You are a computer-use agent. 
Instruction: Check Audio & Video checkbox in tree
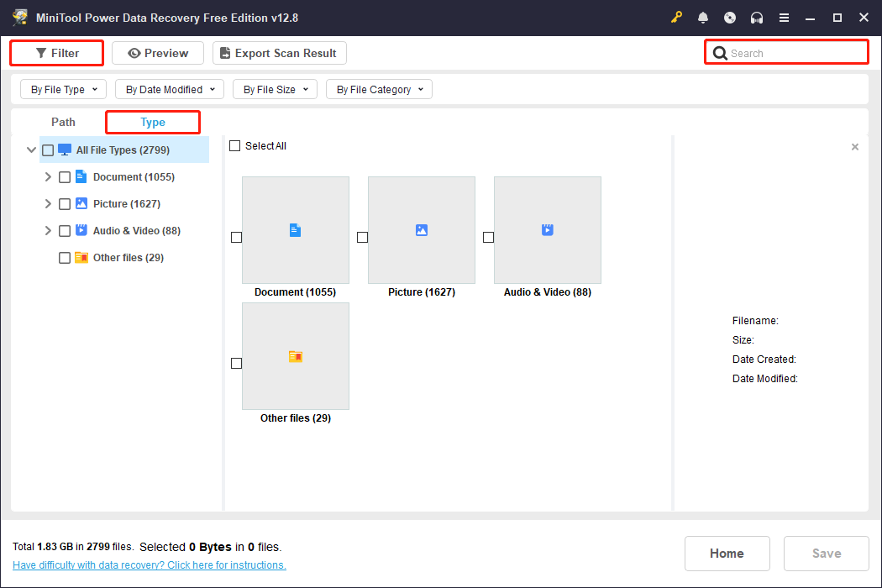65,231
